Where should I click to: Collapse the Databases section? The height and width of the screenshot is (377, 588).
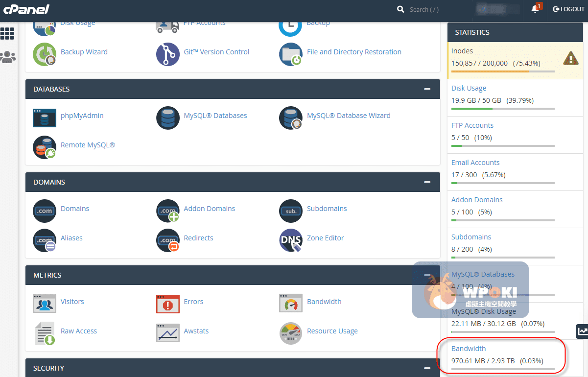(x=427, y=89)
